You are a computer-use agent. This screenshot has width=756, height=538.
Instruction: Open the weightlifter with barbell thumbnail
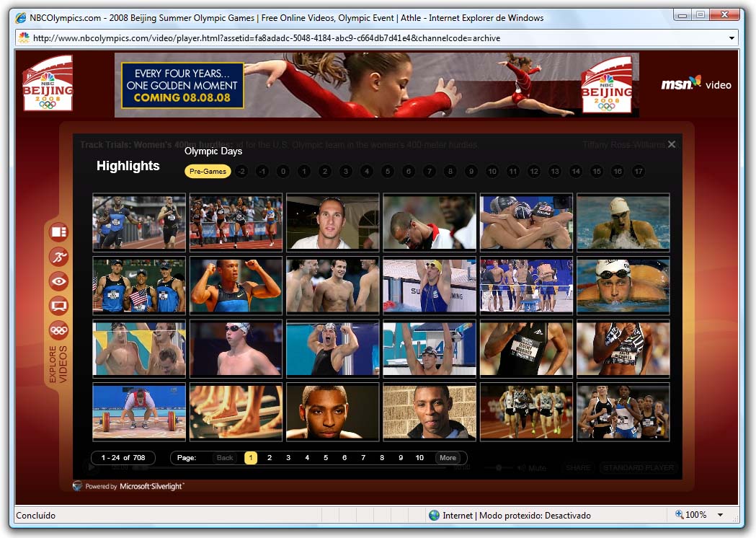coord(139,412)
